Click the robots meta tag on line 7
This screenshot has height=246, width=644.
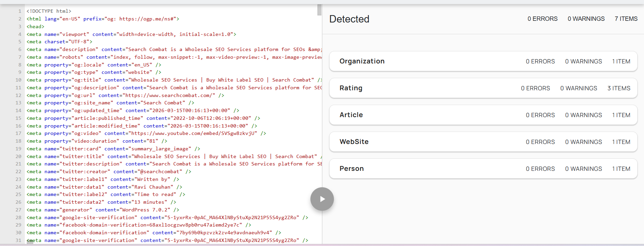pyautogui.click(x=174, y=57)
